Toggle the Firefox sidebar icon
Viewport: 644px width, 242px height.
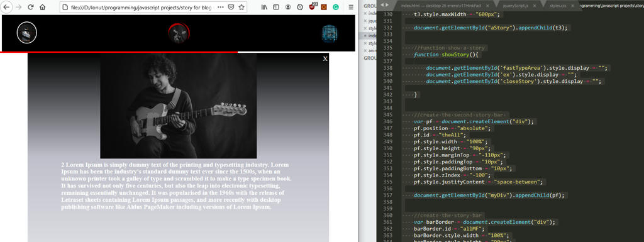(x=276, y=7)
